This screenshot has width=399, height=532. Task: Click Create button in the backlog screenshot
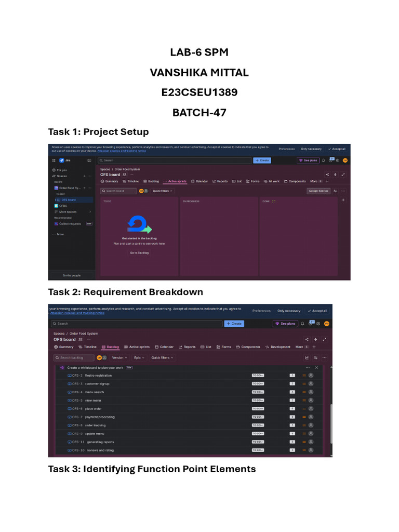pyautogui.click(x=234, y=324)
